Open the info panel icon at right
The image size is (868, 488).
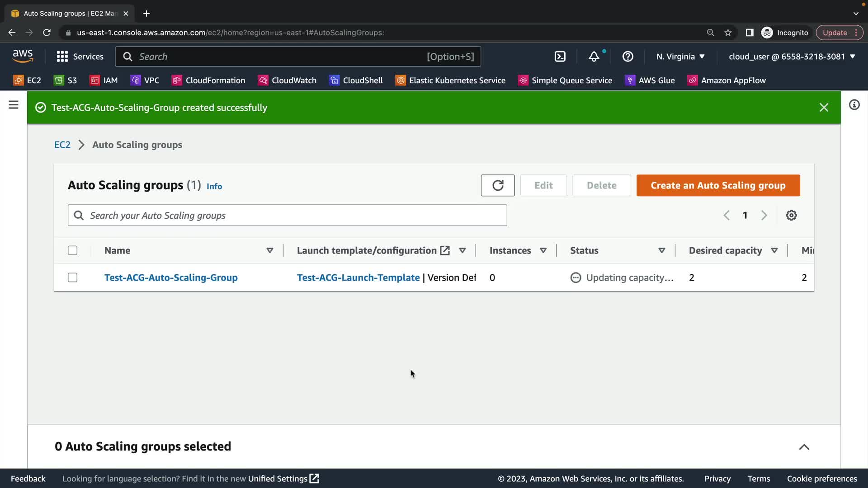854,105
